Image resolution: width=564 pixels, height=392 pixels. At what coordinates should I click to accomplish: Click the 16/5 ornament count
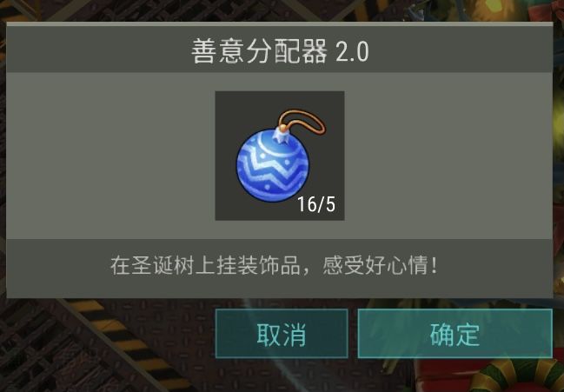point(316,204)
